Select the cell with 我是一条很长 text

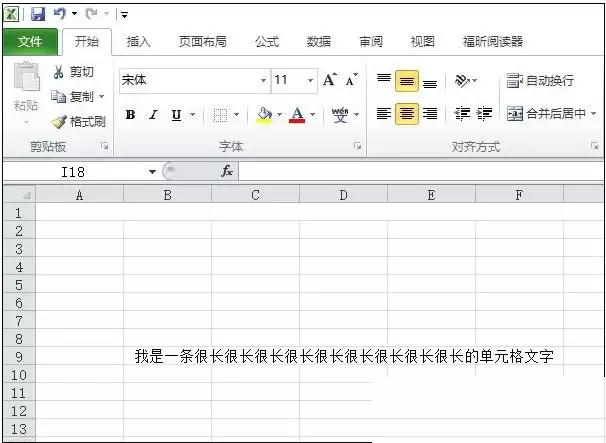pyautogui.click(x=344, y=356)
